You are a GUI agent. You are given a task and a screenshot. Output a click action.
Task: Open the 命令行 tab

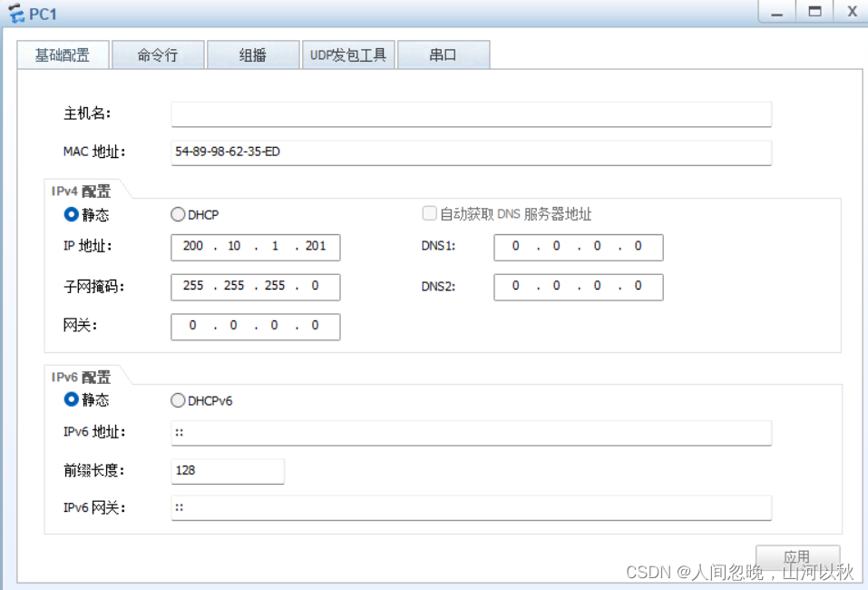point(159,54)
